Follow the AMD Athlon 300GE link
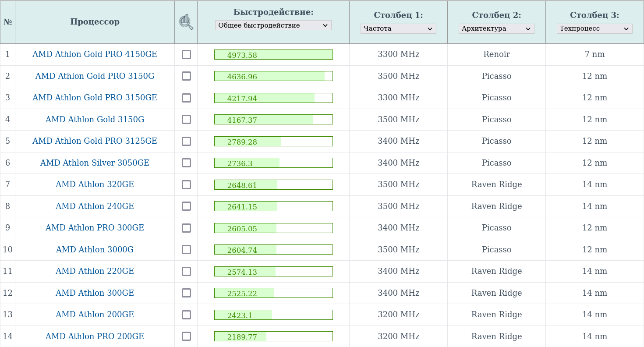This screenshot has height=347, width=644. (95, 293)
